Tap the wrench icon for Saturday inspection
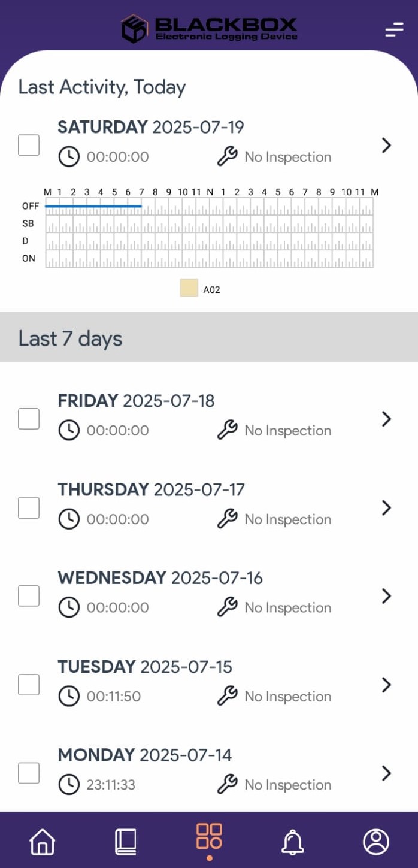This screenshot has width=418, height=868. [x=227, y=157]
